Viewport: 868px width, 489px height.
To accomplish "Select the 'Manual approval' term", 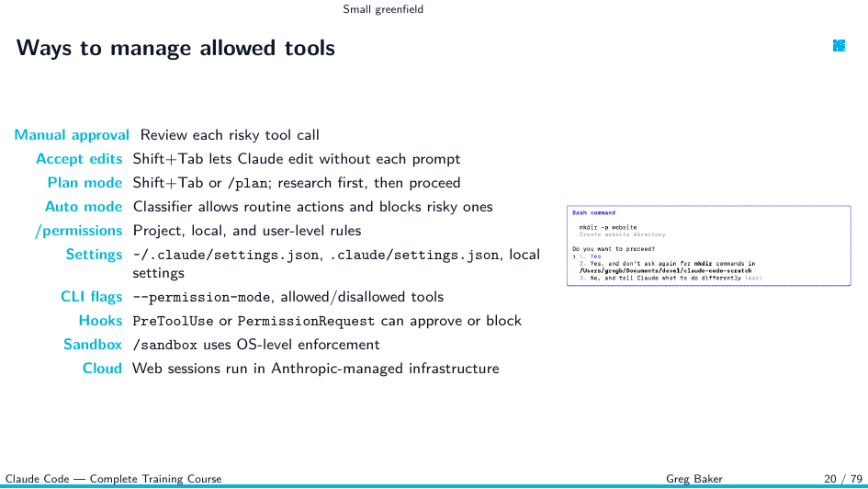I will coord(72,135).
